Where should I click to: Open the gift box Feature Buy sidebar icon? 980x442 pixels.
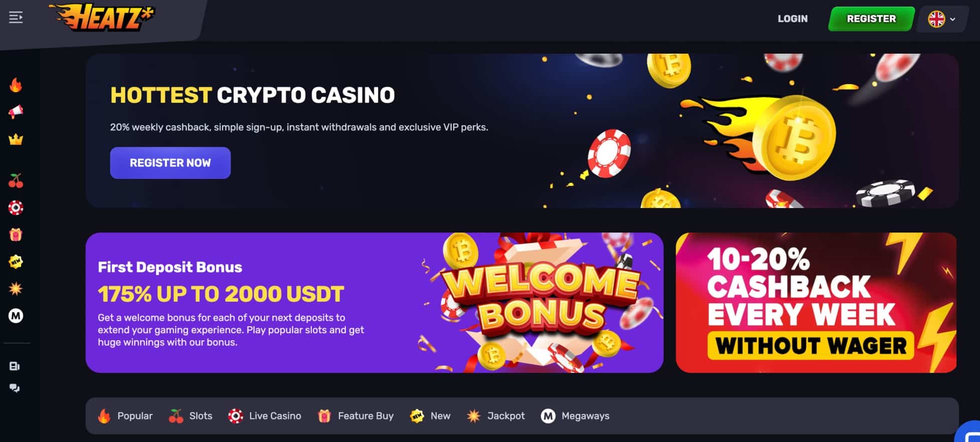click(x=16, y=235)
